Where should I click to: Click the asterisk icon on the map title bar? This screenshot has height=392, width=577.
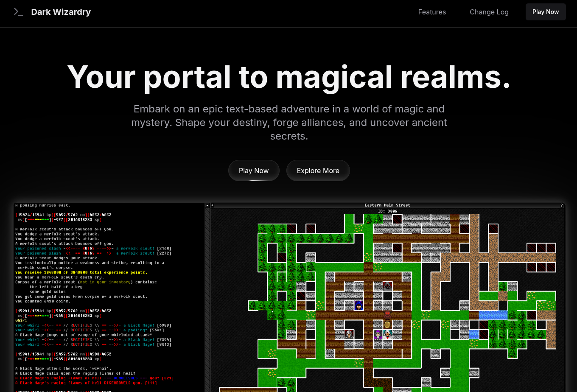(213, 205)
